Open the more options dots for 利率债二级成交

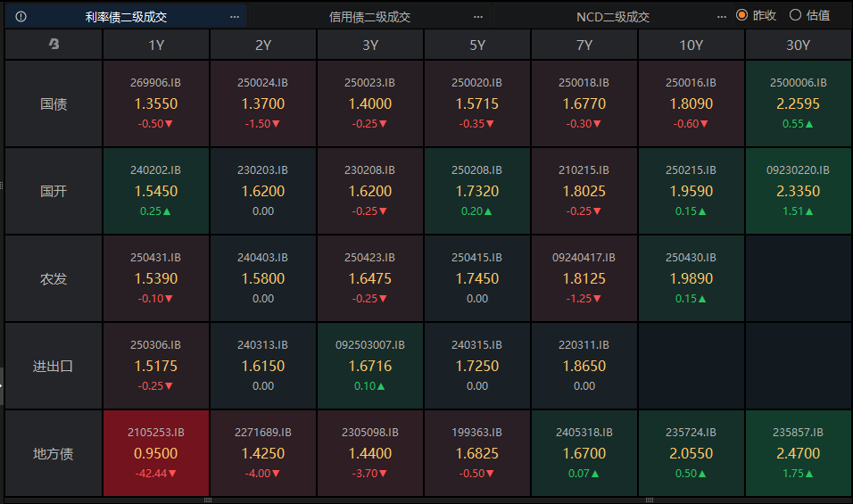pos(235,16)
